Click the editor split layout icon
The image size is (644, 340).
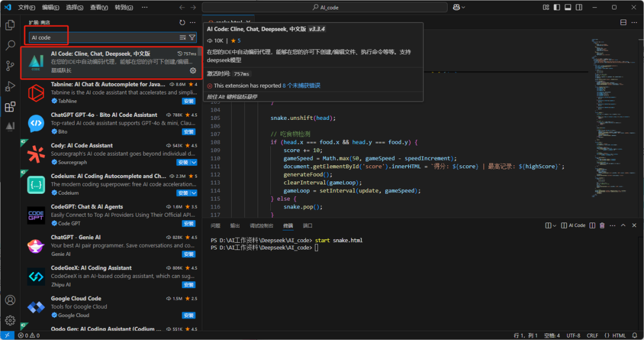[623, 23]
